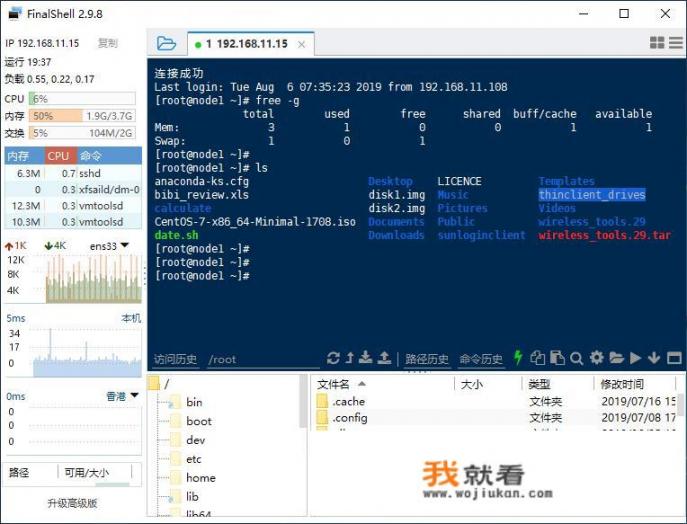687x524 pixels.
Task: Switch to grid layout view icon
Action: (x=657, y=42)
